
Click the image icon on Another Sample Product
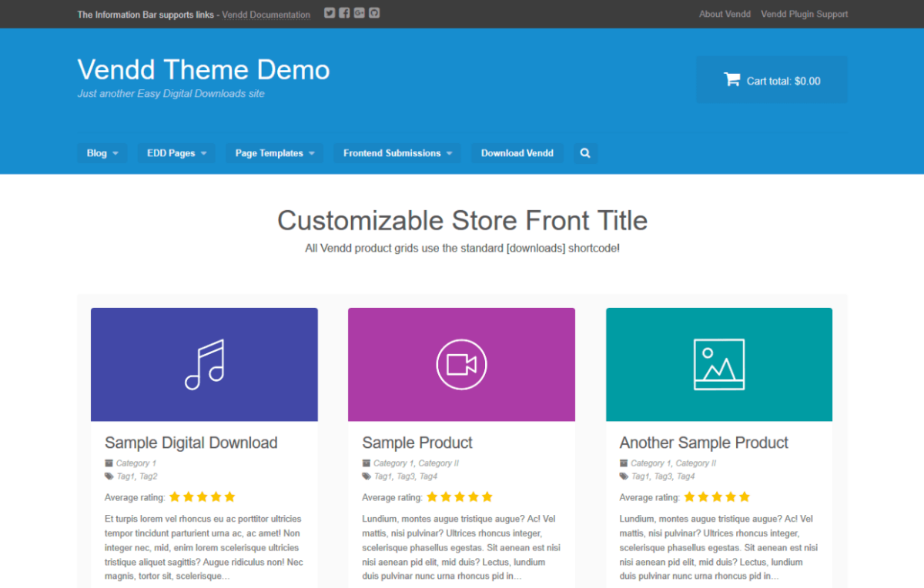[x=718, y=364]
